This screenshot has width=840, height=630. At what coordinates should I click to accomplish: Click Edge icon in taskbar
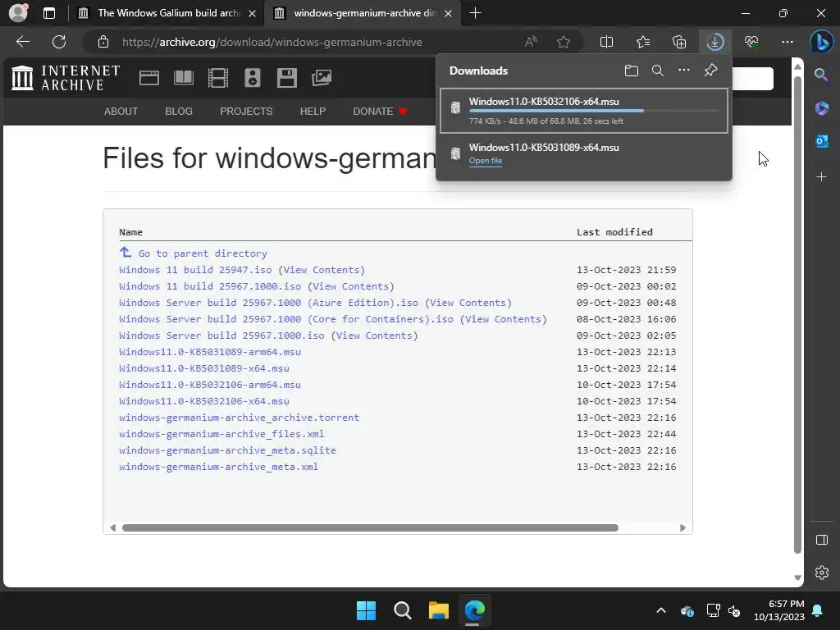(475, 610)
